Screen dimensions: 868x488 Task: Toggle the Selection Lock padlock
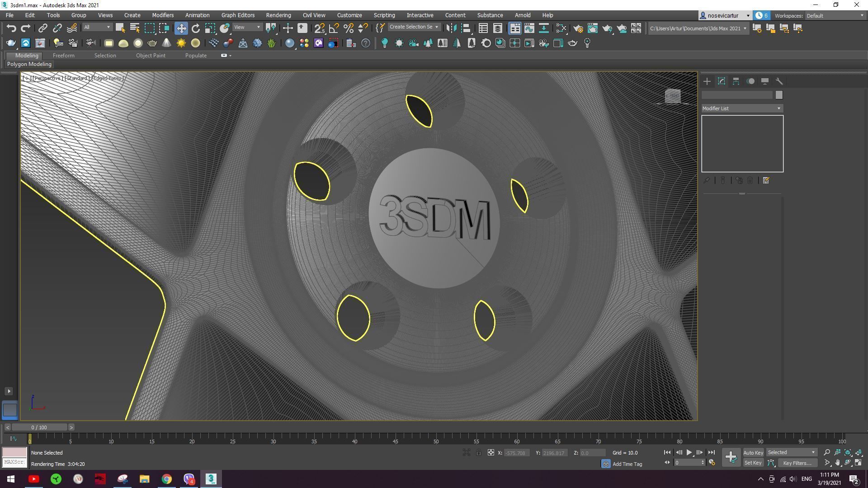(479, 452)
